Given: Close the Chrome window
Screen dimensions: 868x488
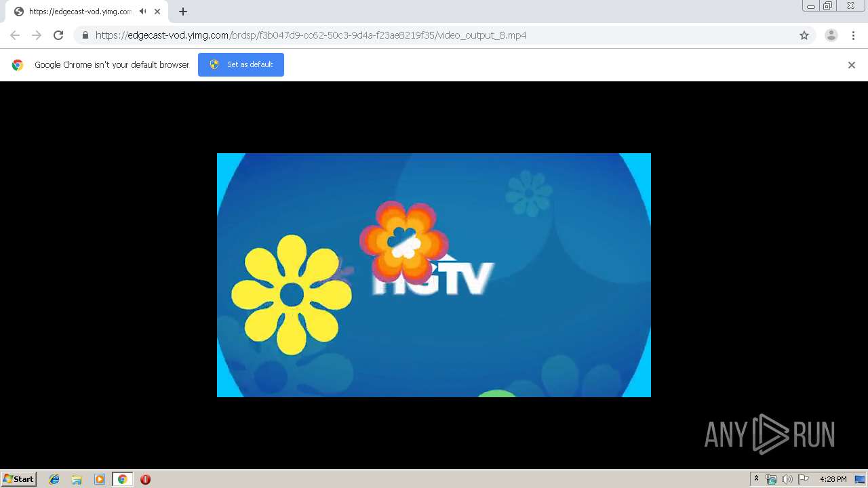Looking at the screenshot, I should click(850, 6).
